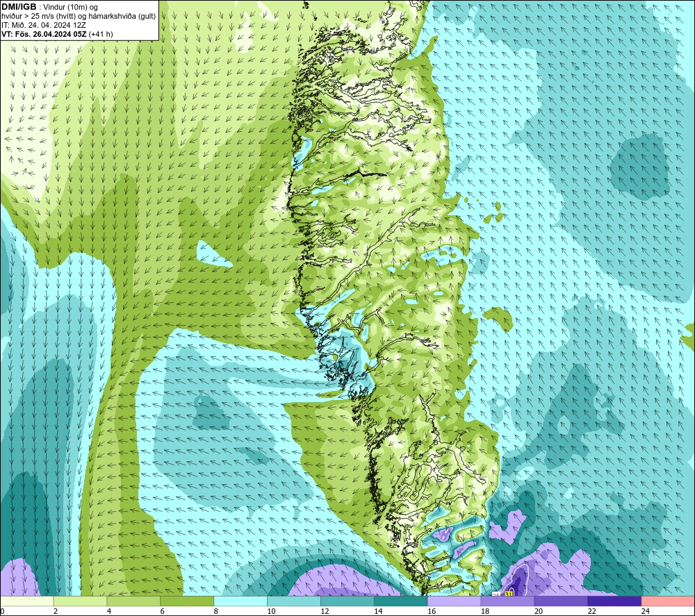
Task: Click the scale label 14
Action: (378, 611)
